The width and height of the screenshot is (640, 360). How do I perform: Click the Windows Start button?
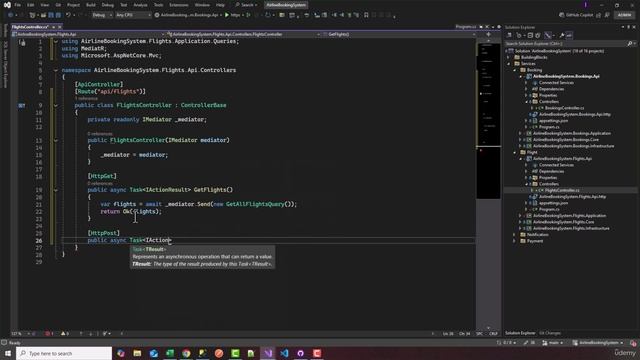tap(7, 353)
